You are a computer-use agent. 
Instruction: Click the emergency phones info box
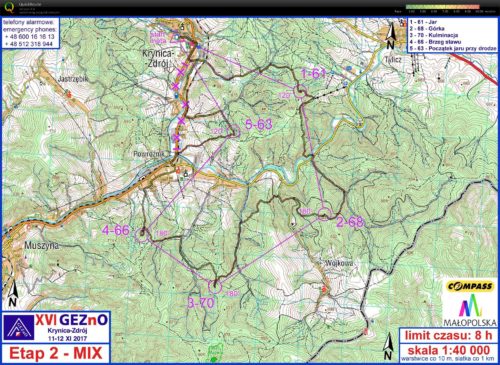[30, 33]
